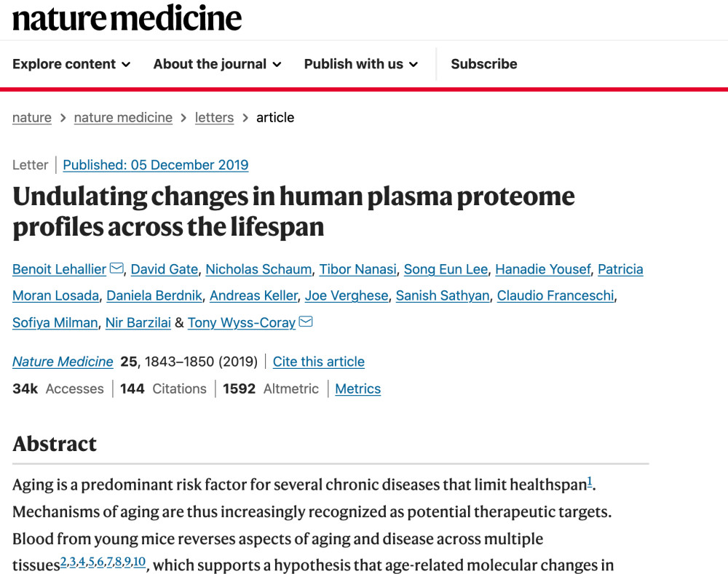Viewport: 728px width, 574px height.
Task: Select author Nicholas Schaum link
Action: point(258,270)
